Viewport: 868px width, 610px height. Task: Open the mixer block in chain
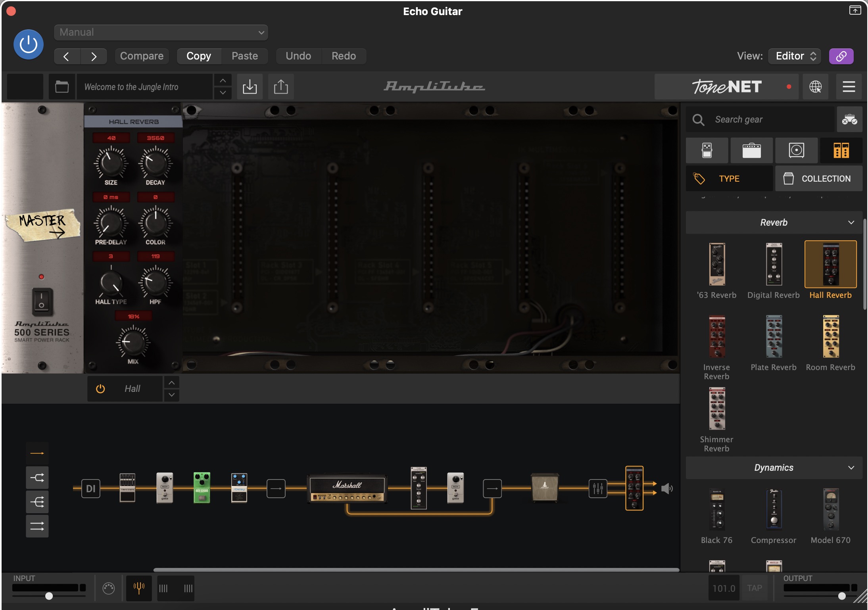pyautogui.click(x=598, y=488)
